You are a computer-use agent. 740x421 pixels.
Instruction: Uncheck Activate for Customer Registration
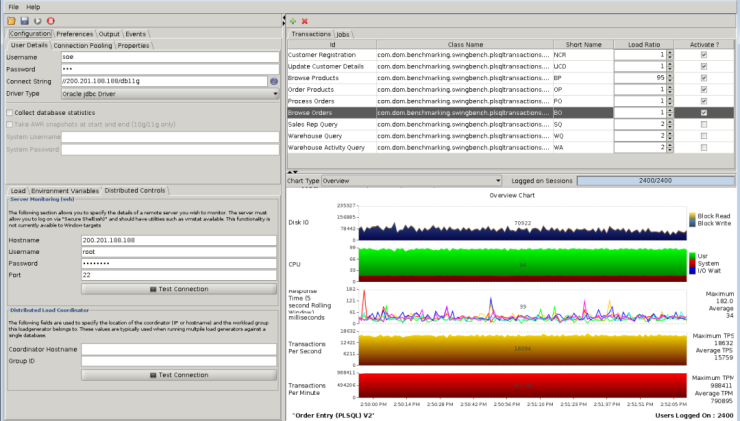coord(704,54)
